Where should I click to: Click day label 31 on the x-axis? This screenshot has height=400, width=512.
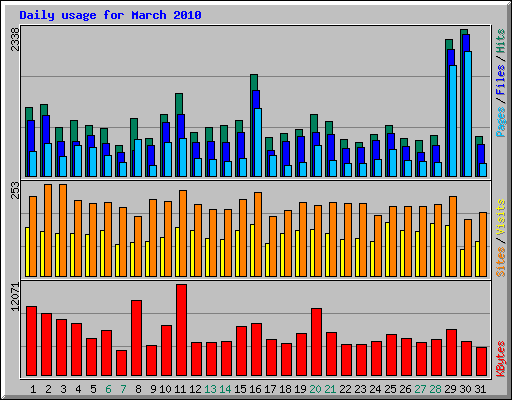click(480, 389)
